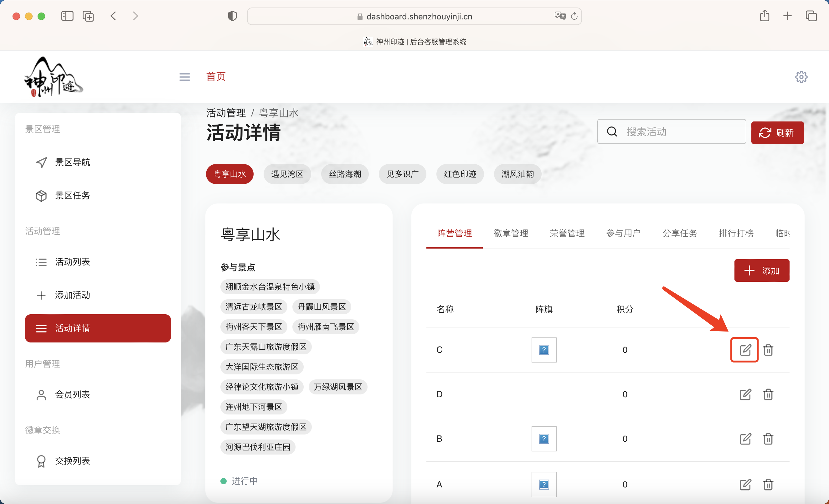Click the 添加活动 plus icon
This screenshot has width=829, height=504.
[41, 295]
